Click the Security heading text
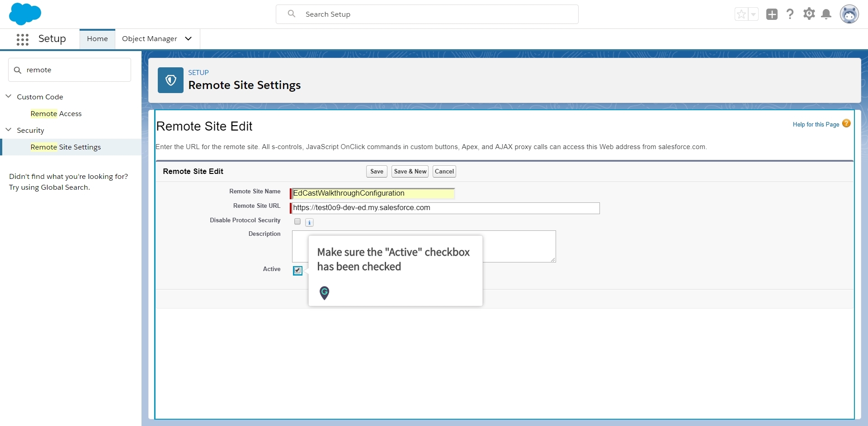This screenshot has width=868, height=426. coord(30,130)
